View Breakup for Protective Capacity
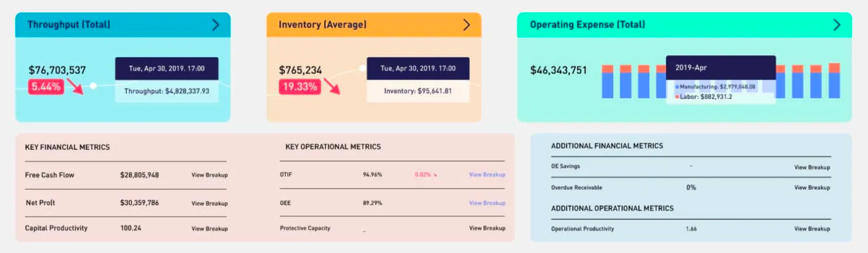This screenshot has width=868, height=253. pyautogui.click(x=487, y=228)
